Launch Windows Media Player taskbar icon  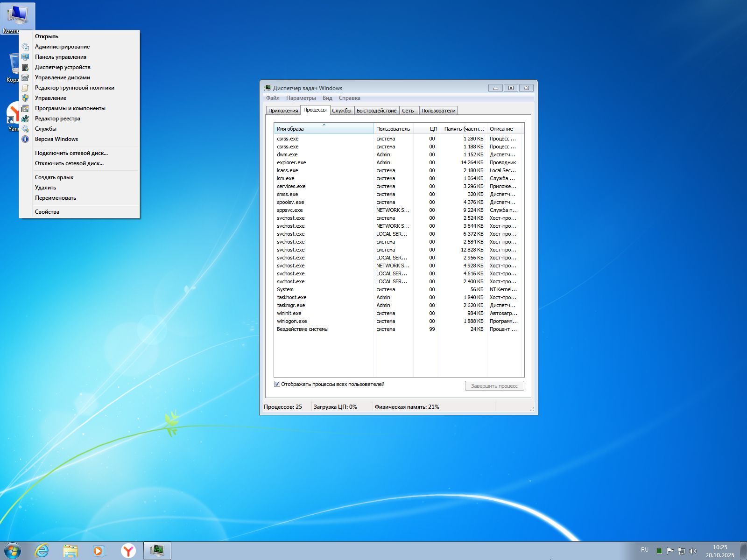point(99,551)
